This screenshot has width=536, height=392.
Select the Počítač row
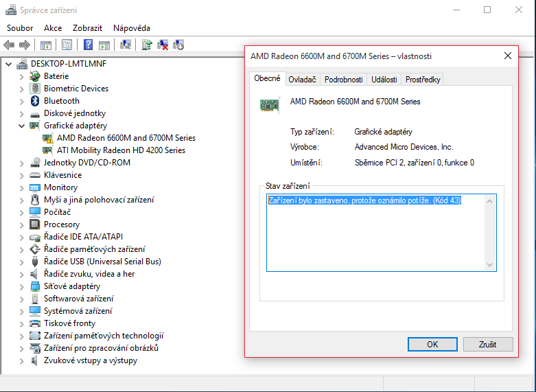57,212
